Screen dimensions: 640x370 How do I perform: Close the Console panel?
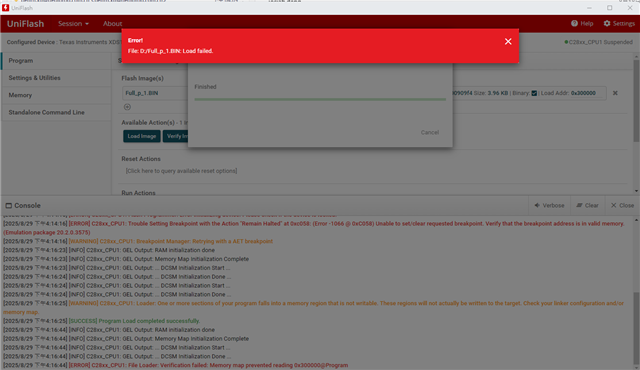click(622, 206)
